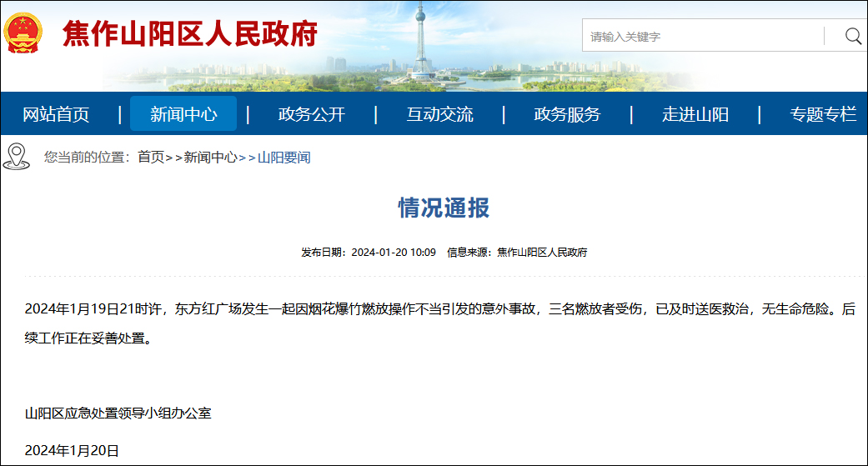Click the article heading 情况通报
Screen dimensions: 868x466
pos(444,208)
